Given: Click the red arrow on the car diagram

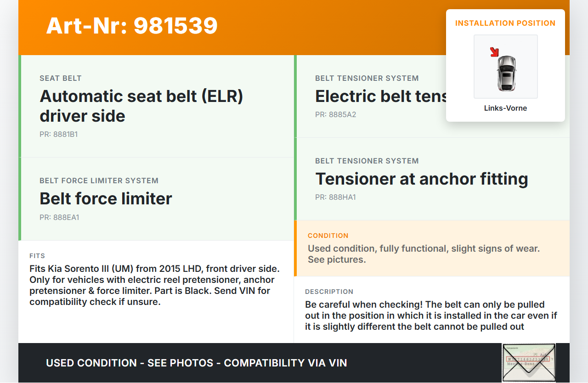Looking at the screenshot, I should tap(495, 52).
